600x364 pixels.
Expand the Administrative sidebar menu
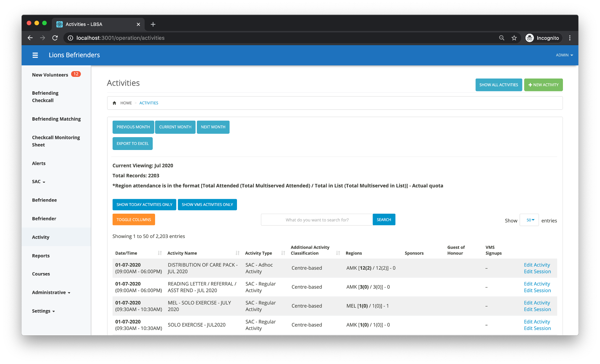(x=51, y=293)
